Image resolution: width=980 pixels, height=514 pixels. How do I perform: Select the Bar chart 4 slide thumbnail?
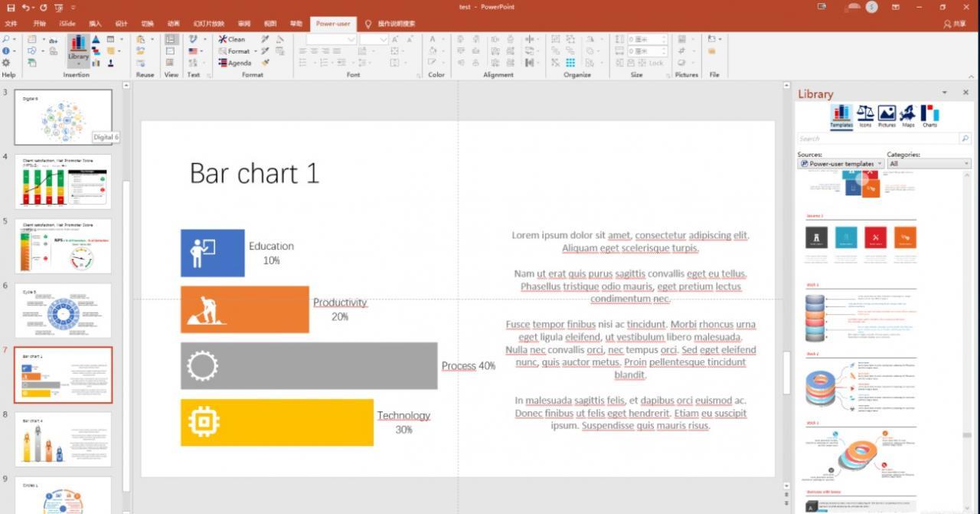coord(63,439)
